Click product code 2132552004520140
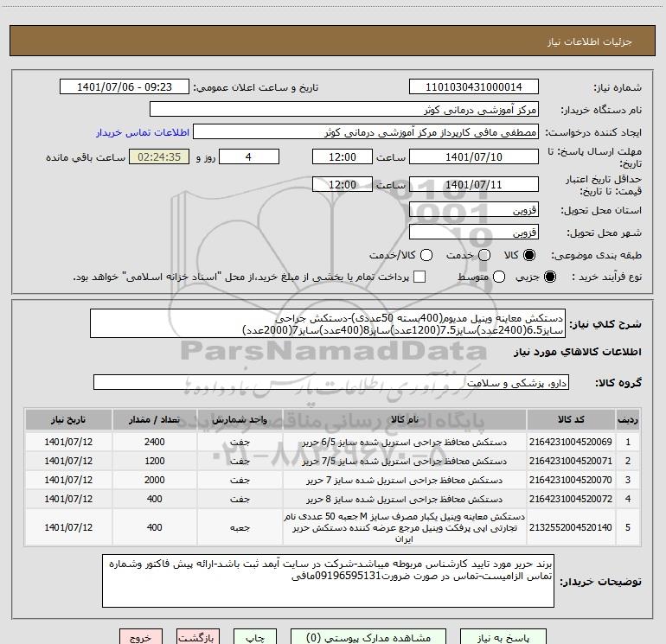This screenshot has width=666, height=644. [x=571, y=527]
